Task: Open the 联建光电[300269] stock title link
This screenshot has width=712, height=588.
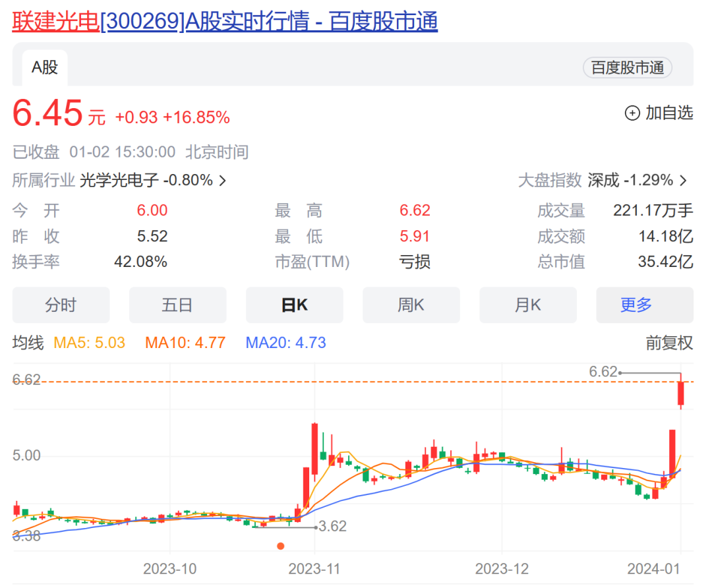Action: point(225,21)
